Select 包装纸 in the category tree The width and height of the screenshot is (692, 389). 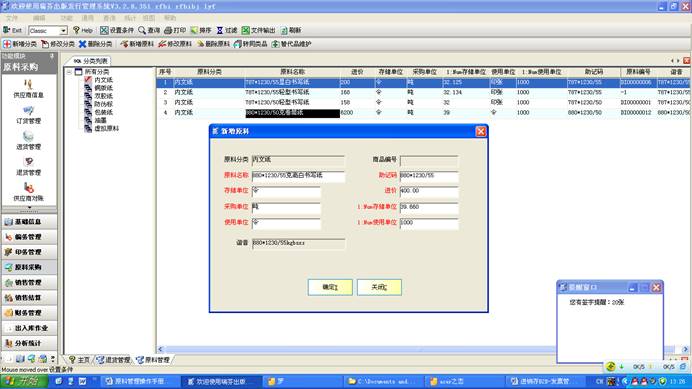tap(103, 112)
